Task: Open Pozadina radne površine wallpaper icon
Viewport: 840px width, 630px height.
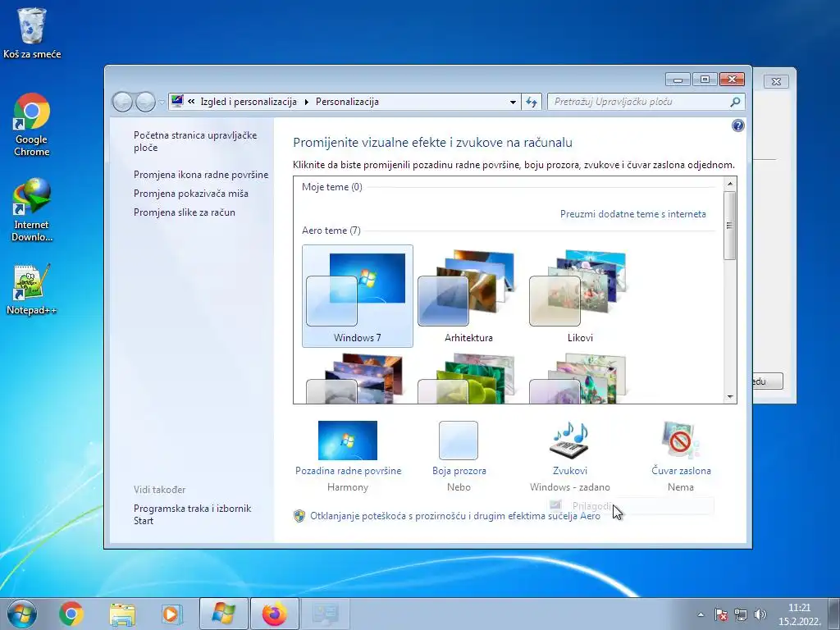Action: 348,441
